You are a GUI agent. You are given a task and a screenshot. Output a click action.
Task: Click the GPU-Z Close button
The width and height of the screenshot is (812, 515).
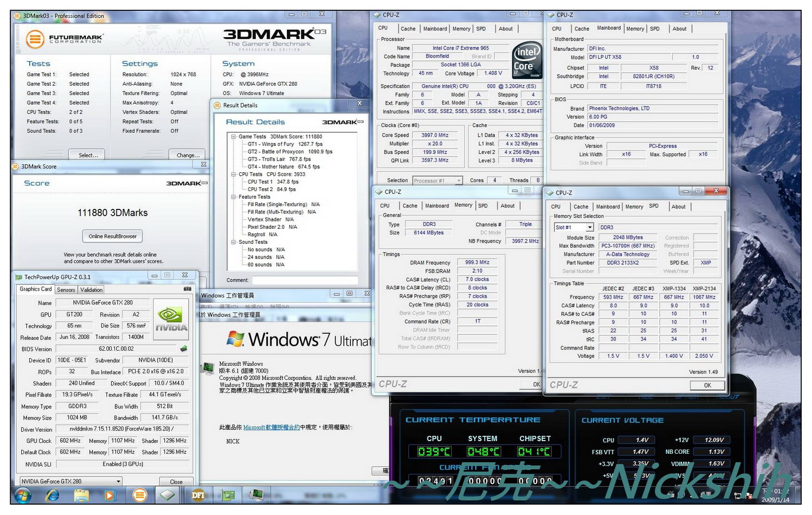[x=176, y=482]
